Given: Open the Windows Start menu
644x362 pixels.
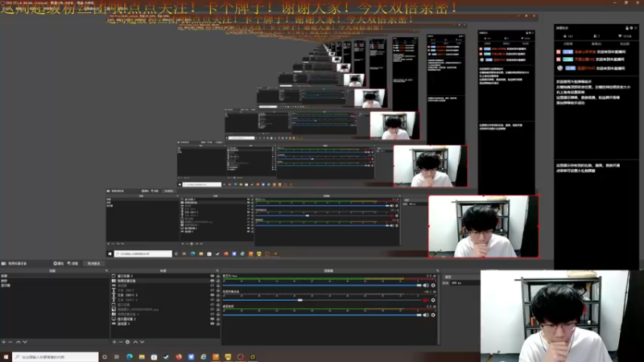Looking at the screenshot, I should (x=6, y=357).
